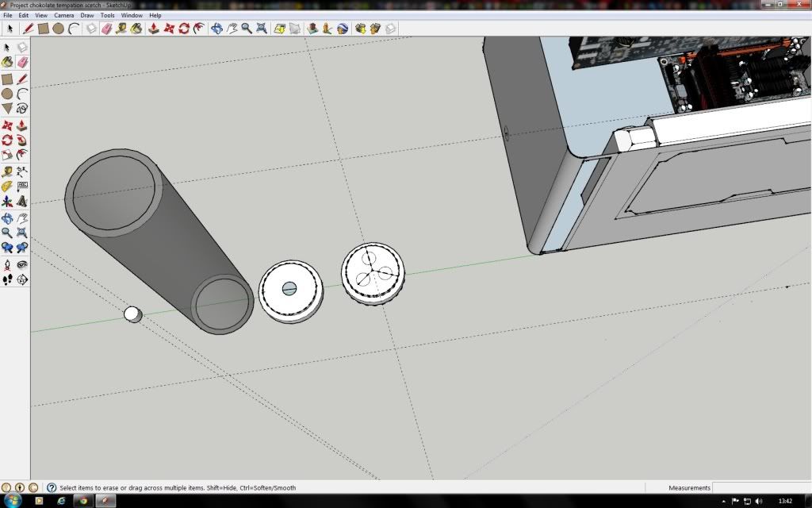Screen dimensions: 812x508
Task: Click the small white cylinder in model
Action: coord(132,314)
